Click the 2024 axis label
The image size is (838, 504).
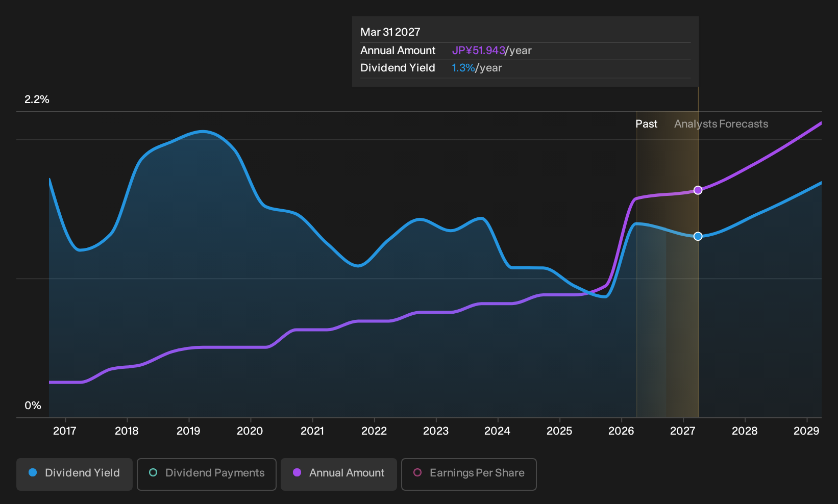[497, 431]
